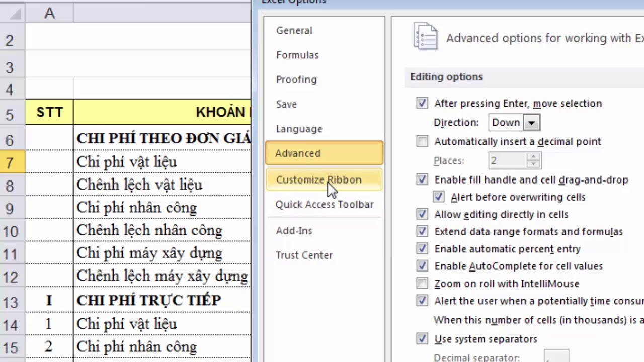Click the Places spinner arrows
644x362 pixels.
(x=533, y=160)
